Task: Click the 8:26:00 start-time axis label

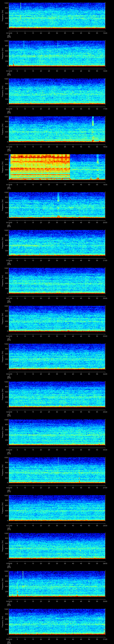Action: [9, 487]
